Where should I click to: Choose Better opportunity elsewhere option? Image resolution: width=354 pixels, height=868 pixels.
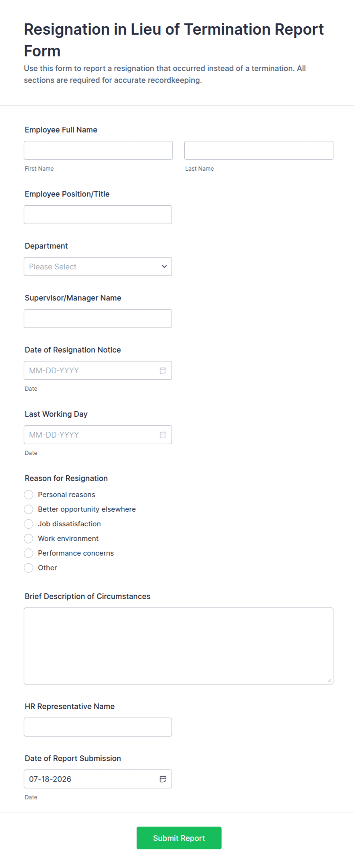[29, 509]
